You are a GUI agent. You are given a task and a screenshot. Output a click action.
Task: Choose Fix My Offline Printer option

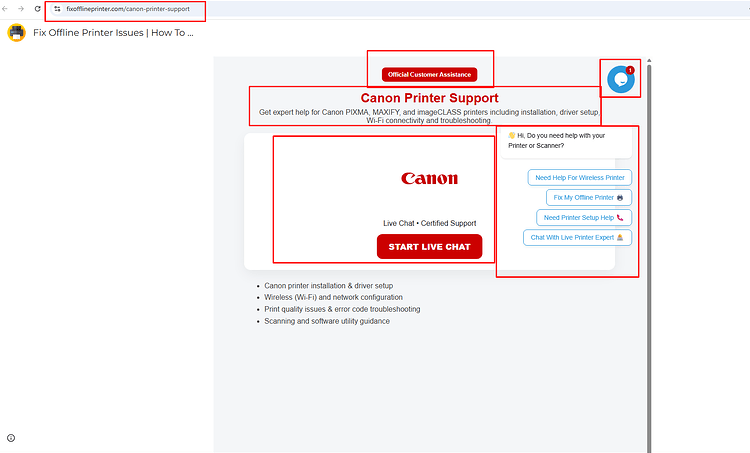[589, 198]
